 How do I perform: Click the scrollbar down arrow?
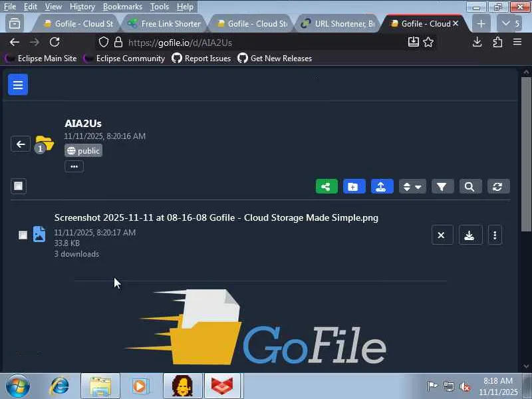[x=526, y=366]
